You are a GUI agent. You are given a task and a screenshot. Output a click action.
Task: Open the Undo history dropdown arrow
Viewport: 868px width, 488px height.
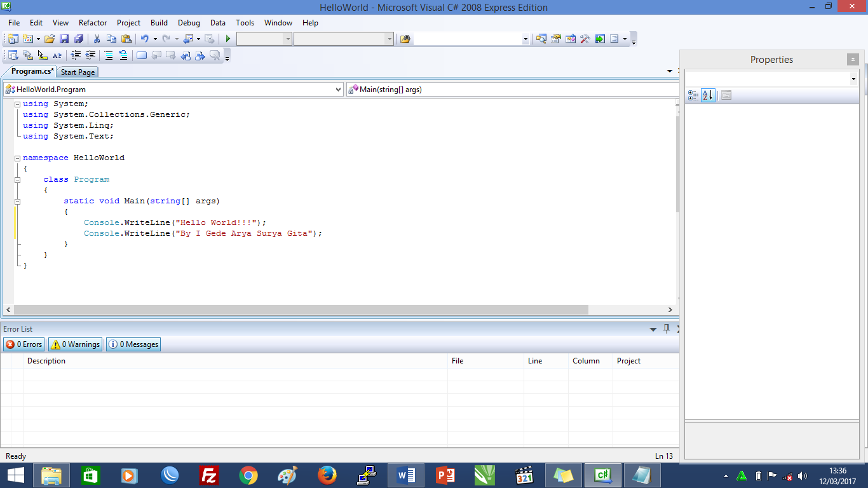[155, 39]
